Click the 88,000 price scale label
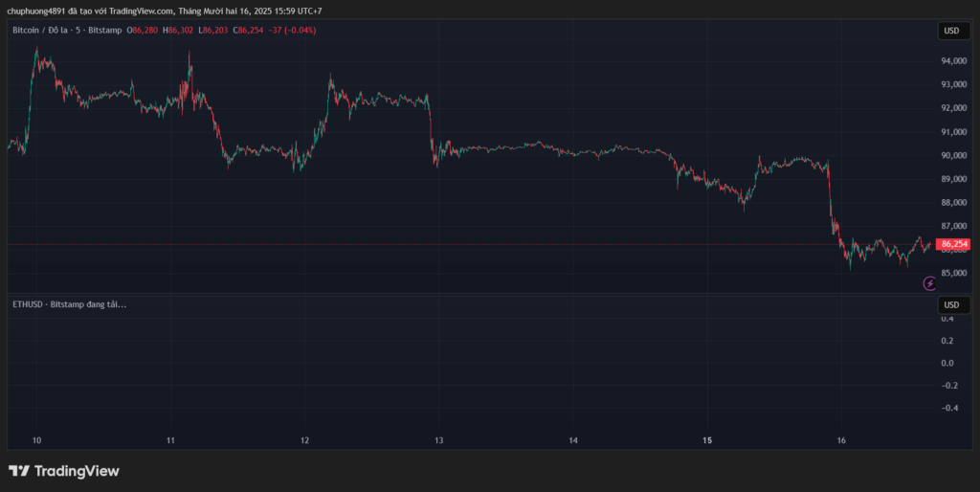 (953, 203)
